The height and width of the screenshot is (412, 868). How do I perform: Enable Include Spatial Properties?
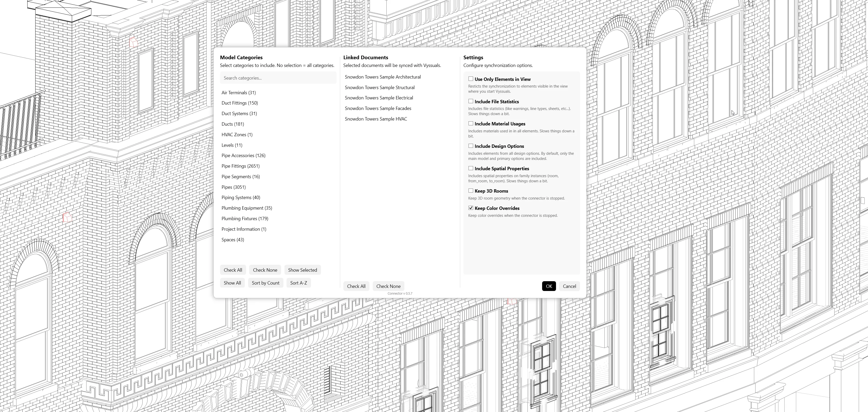tap(471, 168)
